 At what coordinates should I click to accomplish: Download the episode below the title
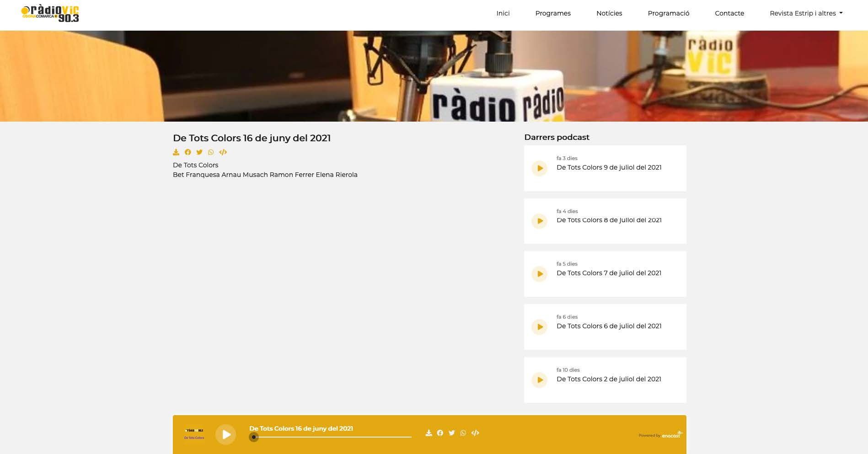point(176,152)
